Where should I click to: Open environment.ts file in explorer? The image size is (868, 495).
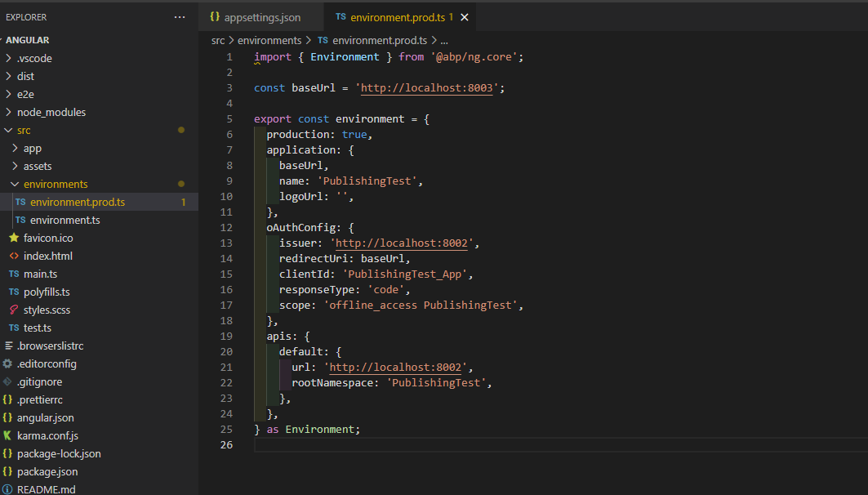tap(65, 221)
